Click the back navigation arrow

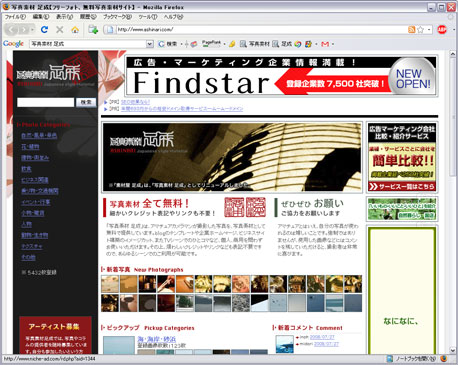(11, 30)
